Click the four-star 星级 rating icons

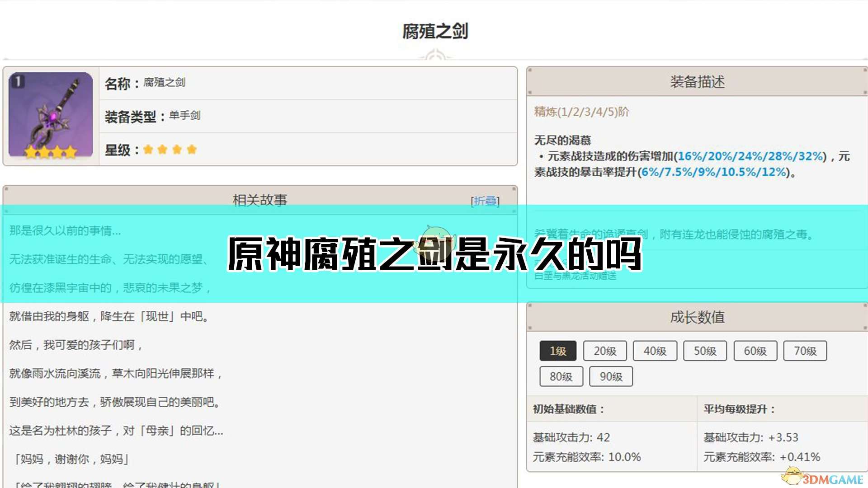pos(170,150)
